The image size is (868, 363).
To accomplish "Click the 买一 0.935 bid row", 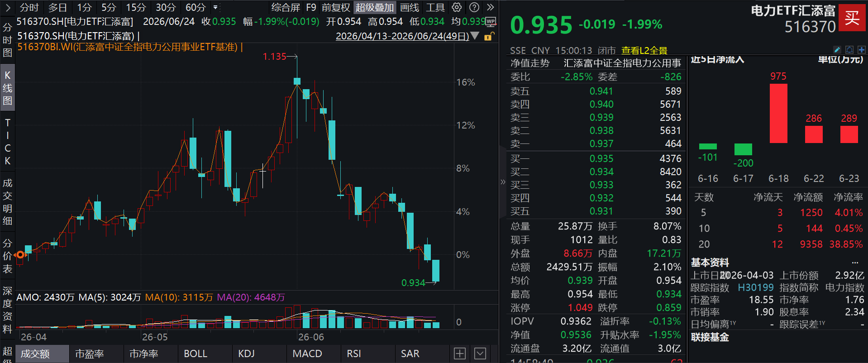I will [x=596, y=158].
